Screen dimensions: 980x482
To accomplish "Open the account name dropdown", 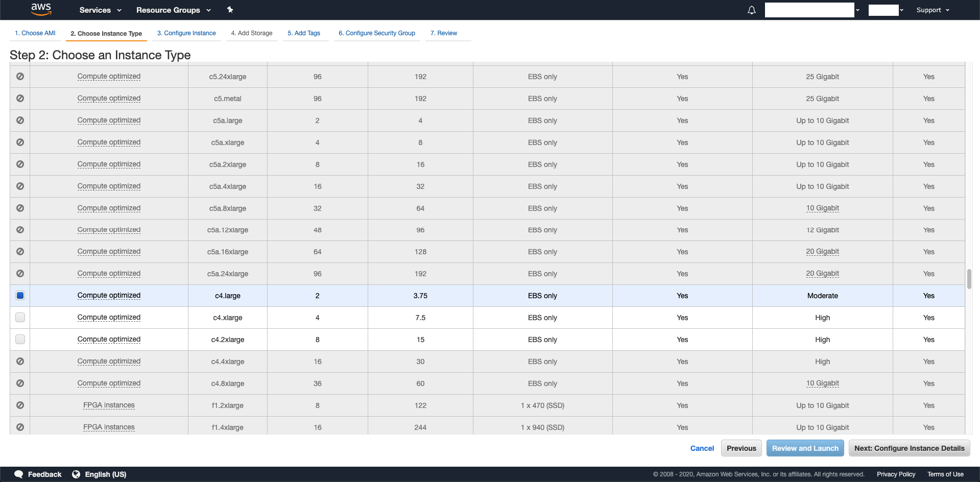I will [812, 10].
